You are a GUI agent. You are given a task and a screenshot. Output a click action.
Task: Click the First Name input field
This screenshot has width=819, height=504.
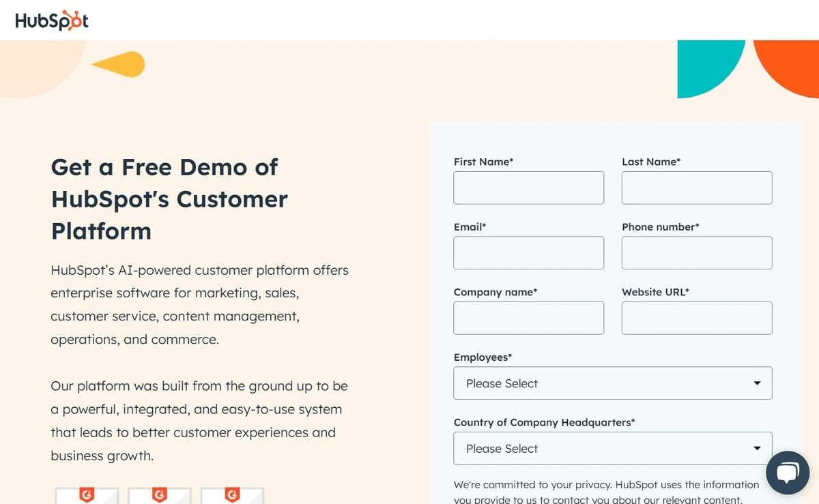click(x=528, y=188)
